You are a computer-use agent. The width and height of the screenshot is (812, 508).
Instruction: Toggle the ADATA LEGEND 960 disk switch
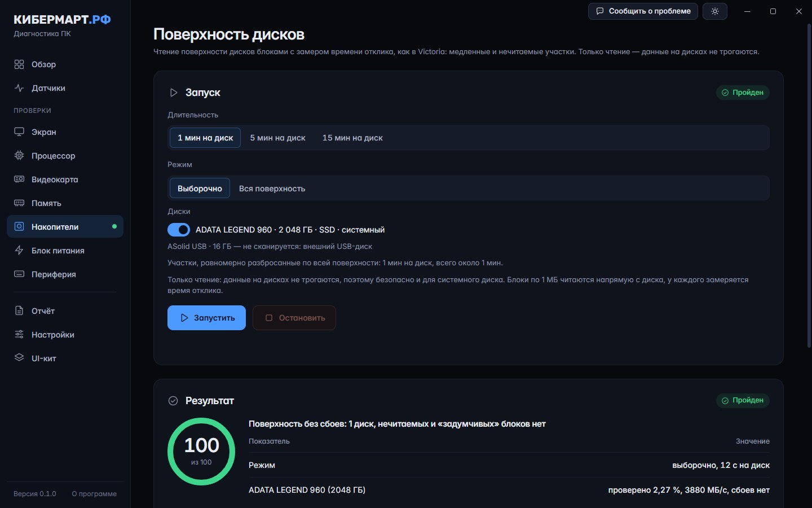[x=179, y=230]
